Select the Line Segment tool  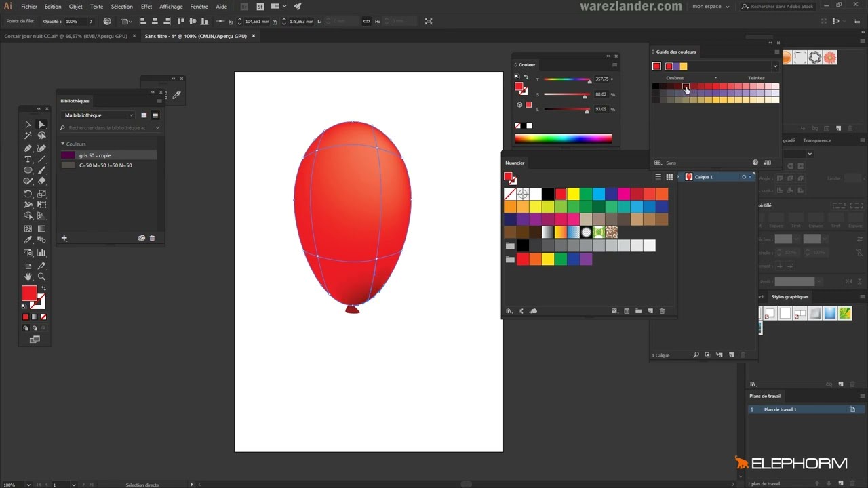click(41, 159)
